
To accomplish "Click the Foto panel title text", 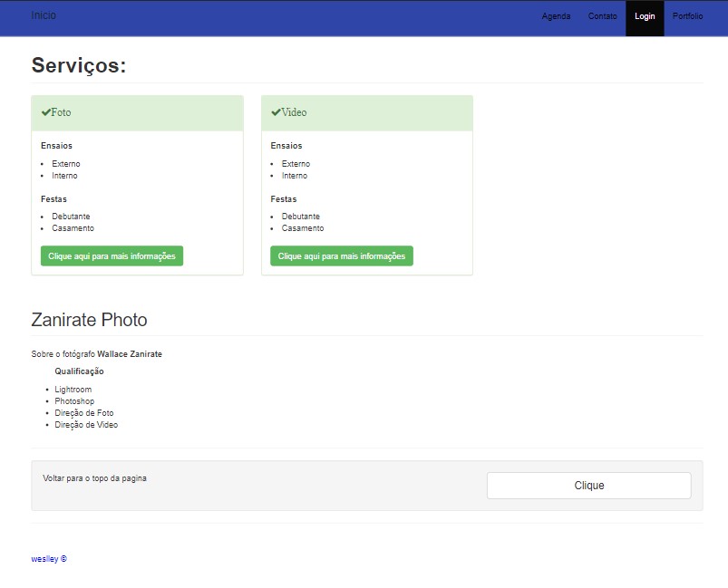I will (x=62, y=113).
